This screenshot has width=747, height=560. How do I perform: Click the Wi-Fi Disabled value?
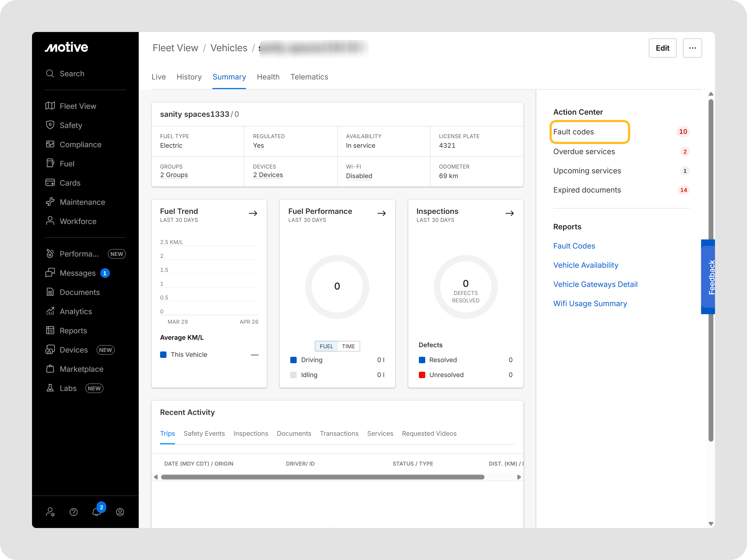click(359, 176)
